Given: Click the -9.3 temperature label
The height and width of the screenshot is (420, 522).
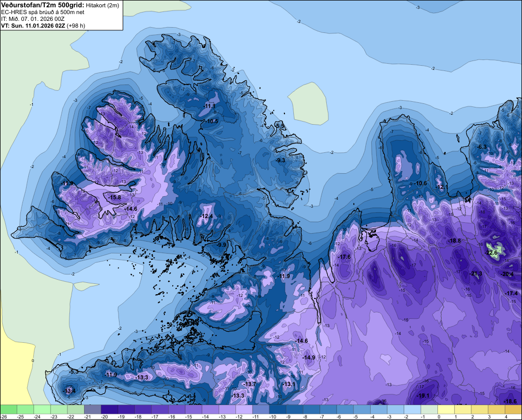Looking at the screenshot, I should (280, 160).
